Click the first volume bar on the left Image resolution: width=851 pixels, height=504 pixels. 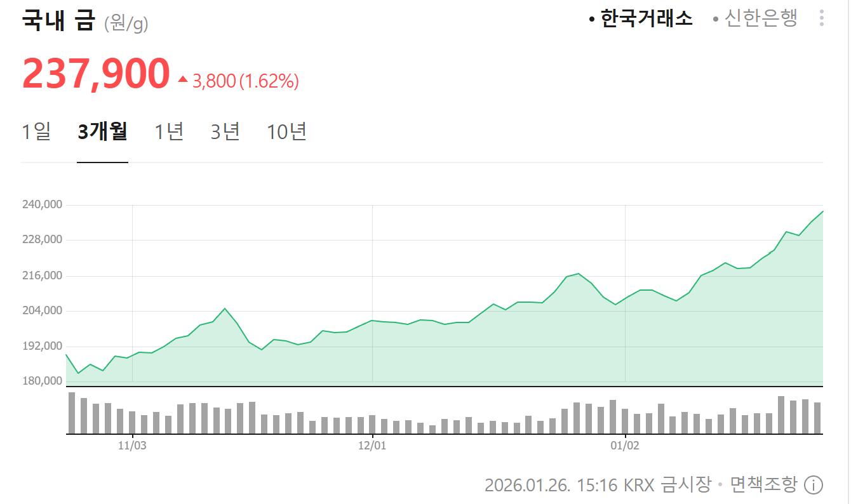(72, 413)
